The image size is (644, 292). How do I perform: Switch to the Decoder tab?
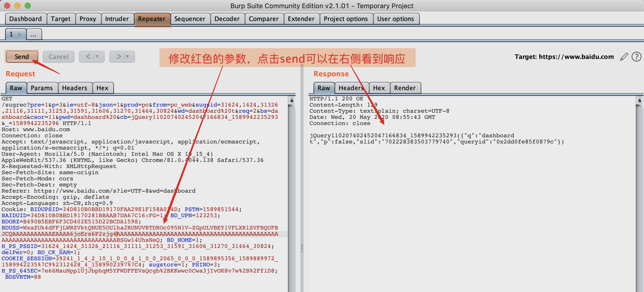coord(227,19)
